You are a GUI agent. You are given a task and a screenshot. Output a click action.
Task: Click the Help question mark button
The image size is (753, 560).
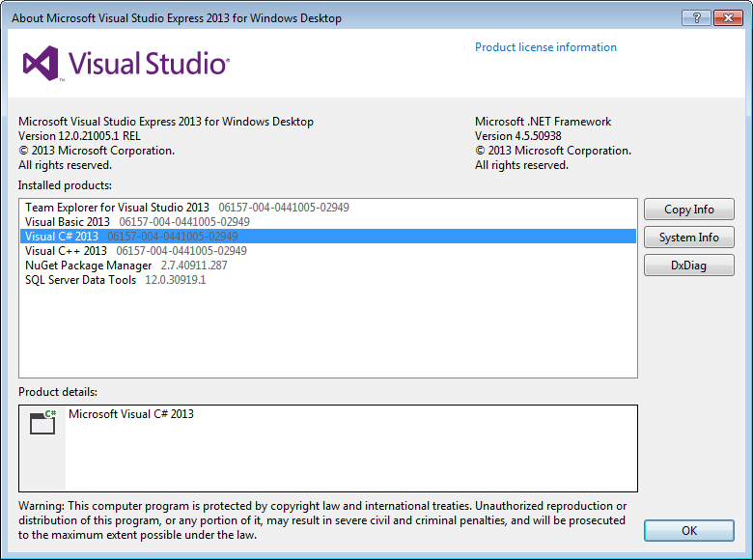(x=696, y=17)
